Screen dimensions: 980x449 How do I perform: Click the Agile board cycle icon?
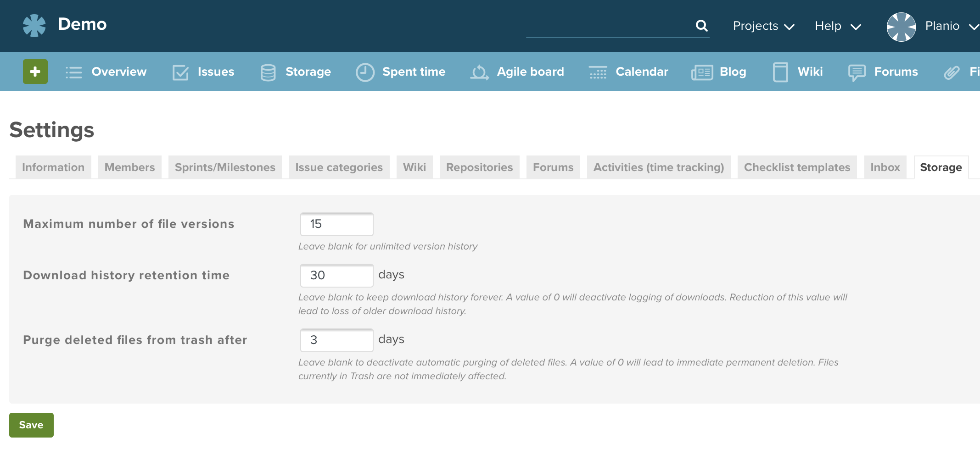479,72
